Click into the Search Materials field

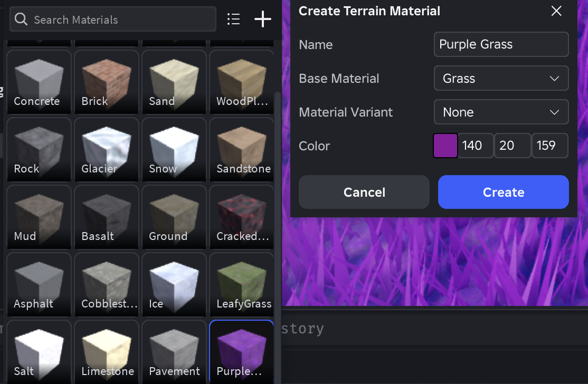pyautogui.click(x=113, y=19)
